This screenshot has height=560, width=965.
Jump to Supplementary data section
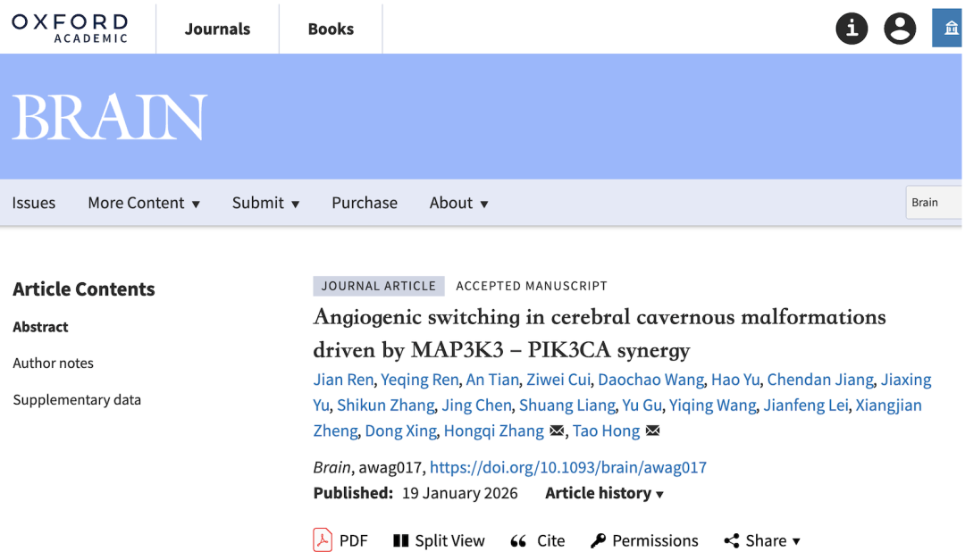[x=77, y=399]
